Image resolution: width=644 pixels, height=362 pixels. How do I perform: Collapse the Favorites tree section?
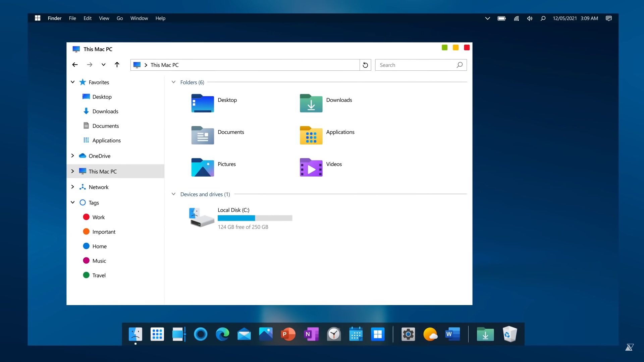[72, 82]
